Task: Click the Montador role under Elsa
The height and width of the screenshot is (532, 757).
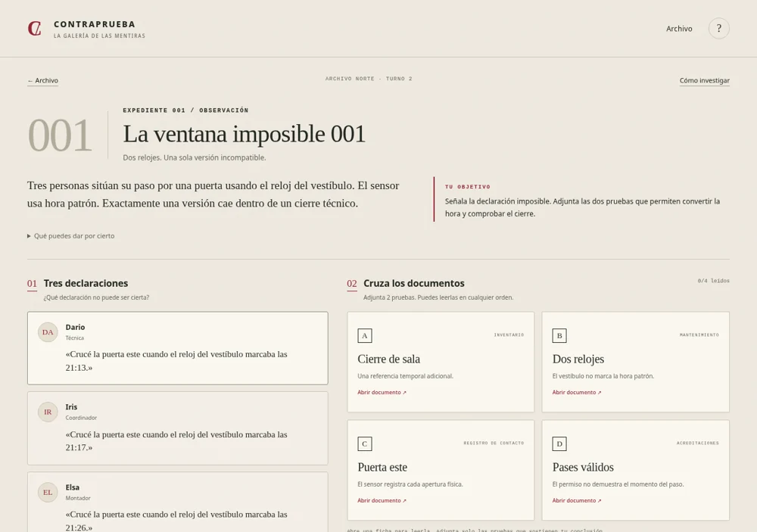Action: (78, 498)
